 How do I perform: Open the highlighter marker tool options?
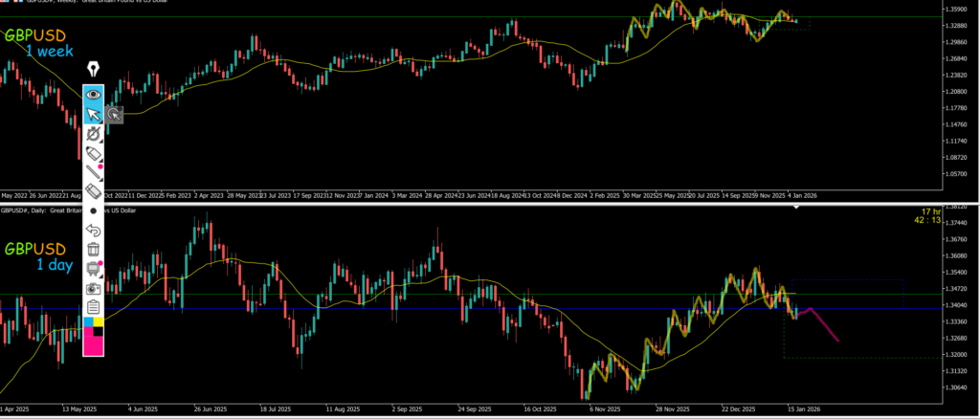pos(93,153)
